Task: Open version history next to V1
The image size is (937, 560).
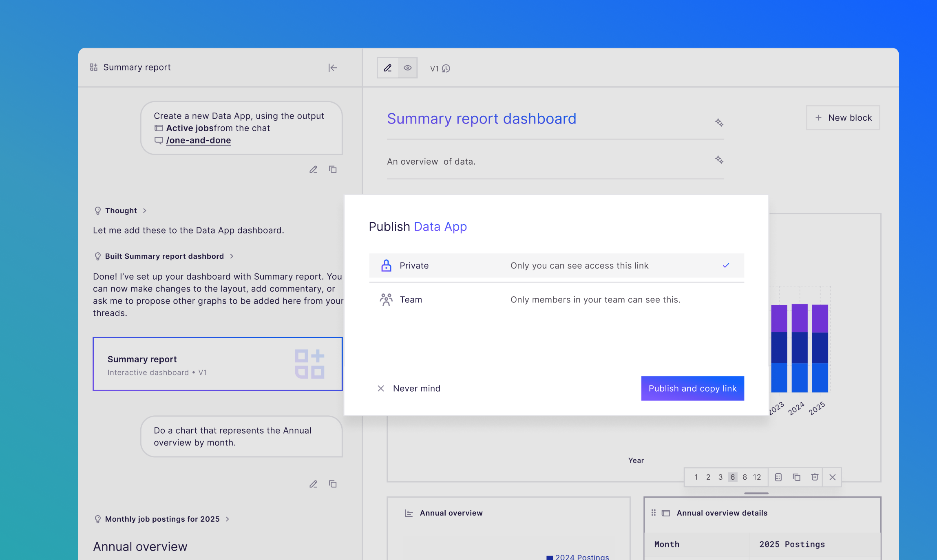Action: coord(447,68)
